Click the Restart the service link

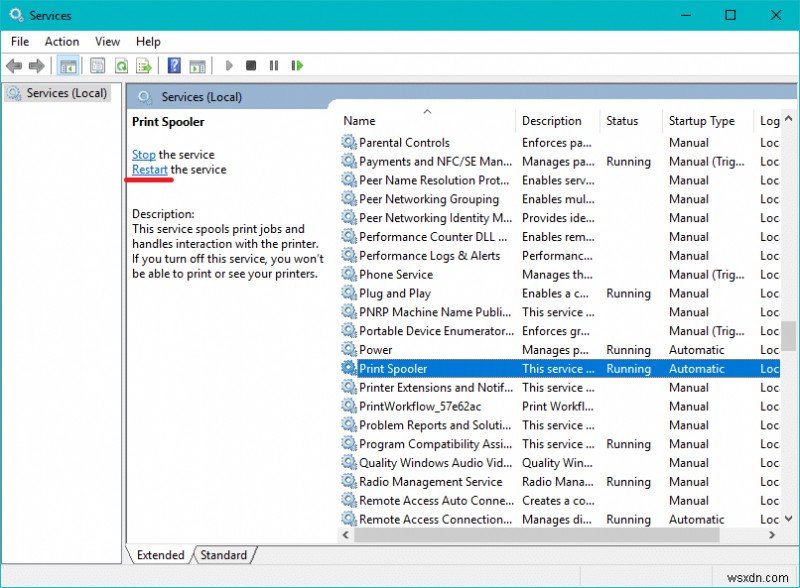pos(149,169)
